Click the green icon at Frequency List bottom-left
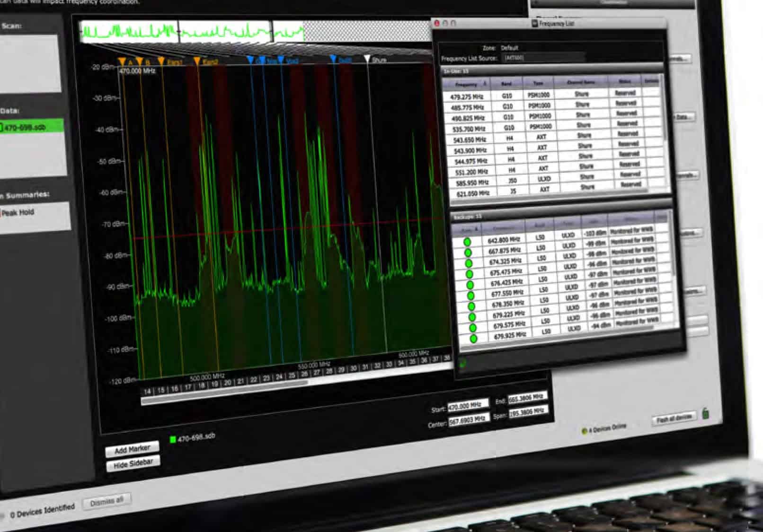Viewport: 763px width, 532px height. tap(462, 363)
